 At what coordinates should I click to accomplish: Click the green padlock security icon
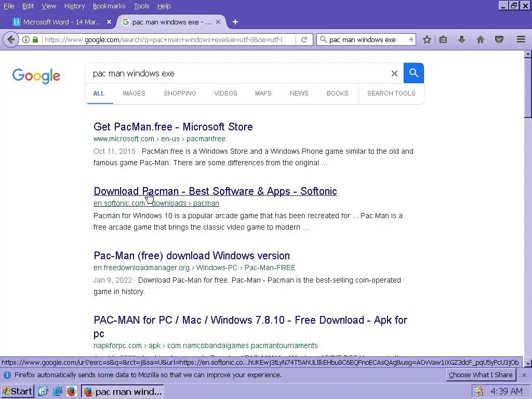coord(35,39)
